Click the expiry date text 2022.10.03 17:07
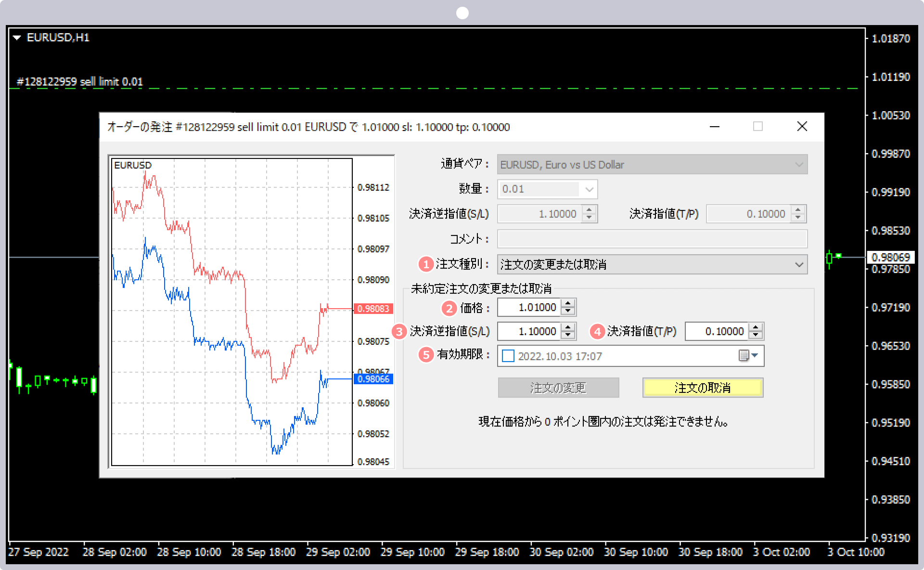Screen dimensions: 924x570 click(x=560, y=356)
